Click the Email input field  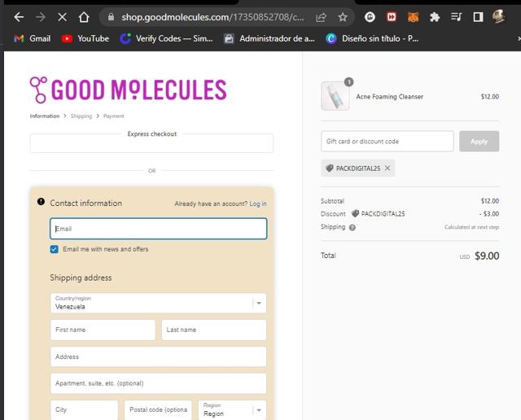(x=158, y=229)
